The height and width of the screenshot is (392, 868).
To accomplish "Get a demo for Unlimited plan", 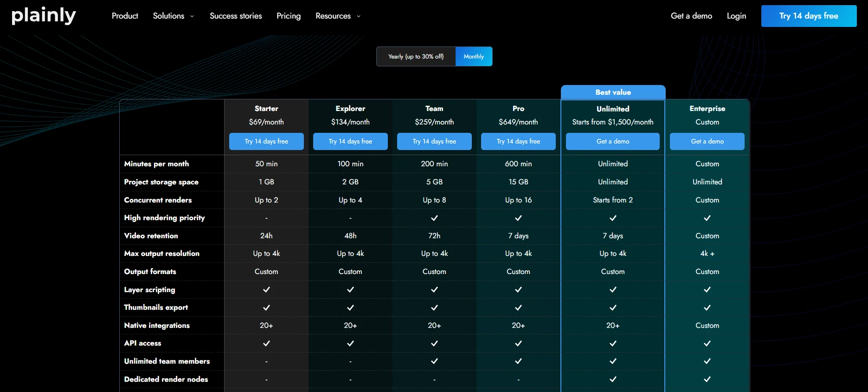I will 613,141.
